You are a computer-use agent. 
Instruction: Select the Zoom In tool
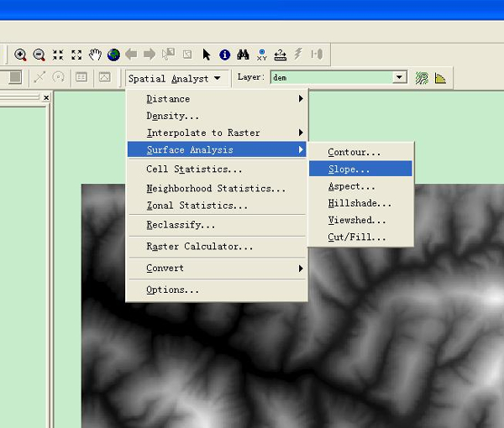(20, 55)
